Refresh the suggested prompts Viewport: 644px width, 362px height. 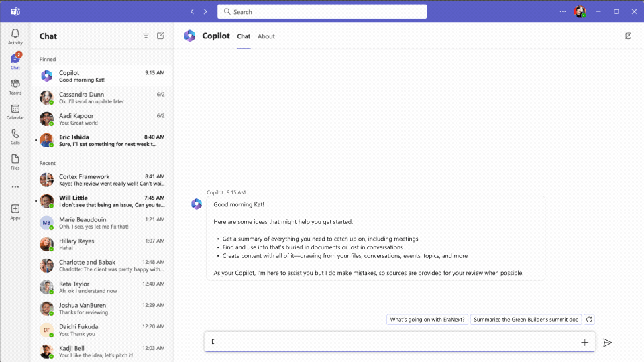(x=589, y=320)
